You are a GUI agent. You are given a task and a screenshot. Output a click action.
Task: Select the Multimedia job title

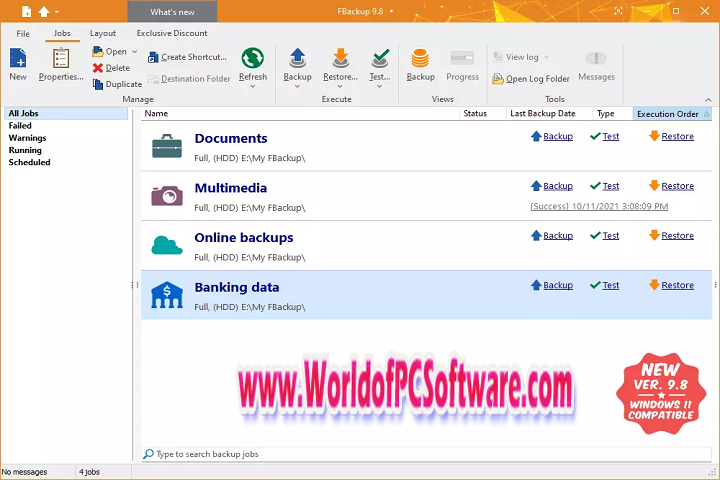[231, 188]
